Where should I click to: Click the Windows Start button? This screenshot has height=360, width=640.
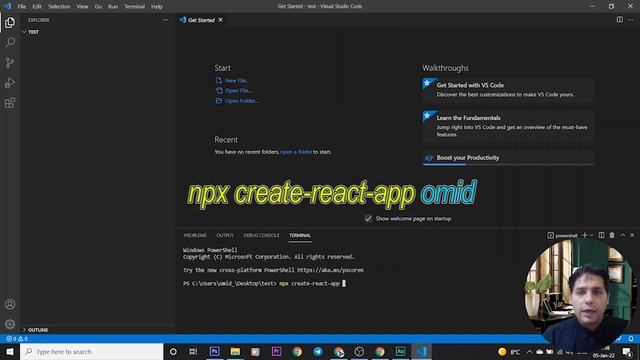pyautogui.click(x=10, y=351)
